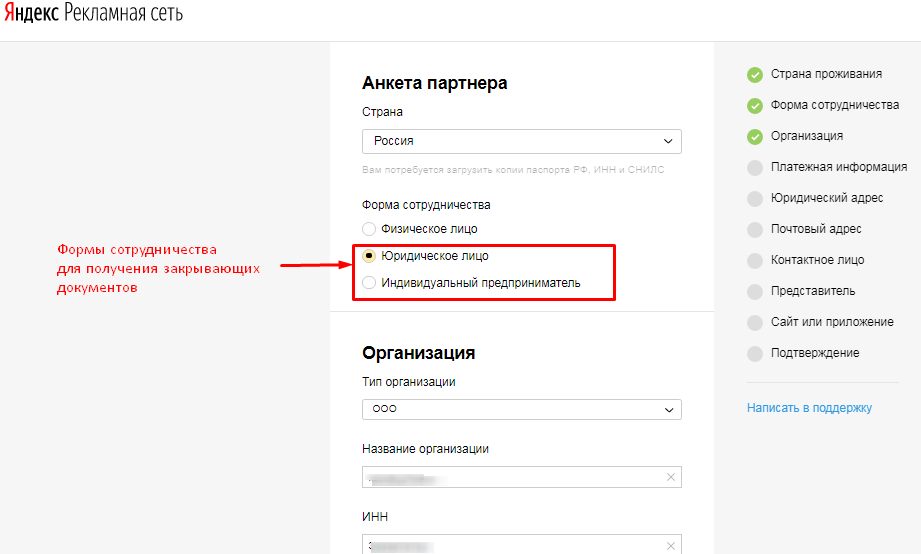Go to Почтовый адрес step
This screenshot has height=554, width=921.
coord(816,229)
